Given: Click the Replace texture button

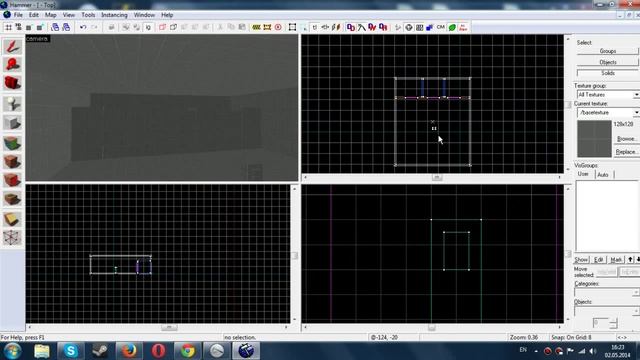Looking at the screenshot, I should (626, 152).
